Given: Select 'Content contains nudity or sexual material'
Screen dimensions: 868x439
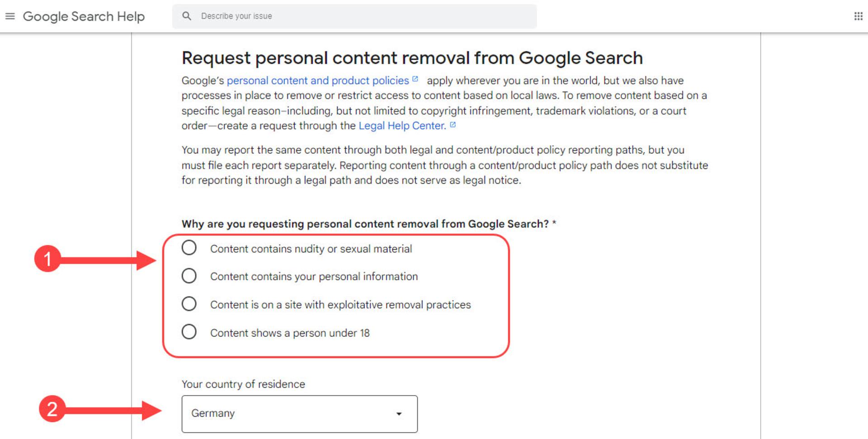Looking at the screenshot, I should (189, 248).
